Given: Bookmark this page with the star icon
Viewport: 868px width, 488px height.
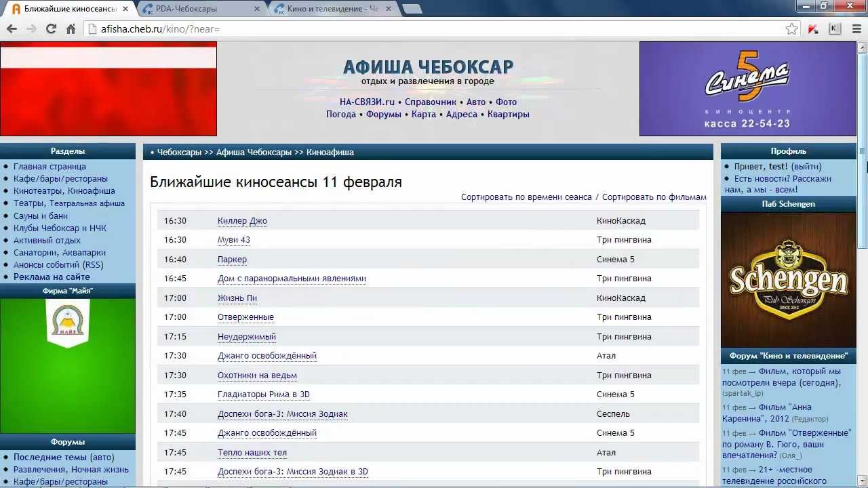Looking at the screenshot, I should [791, 29].
